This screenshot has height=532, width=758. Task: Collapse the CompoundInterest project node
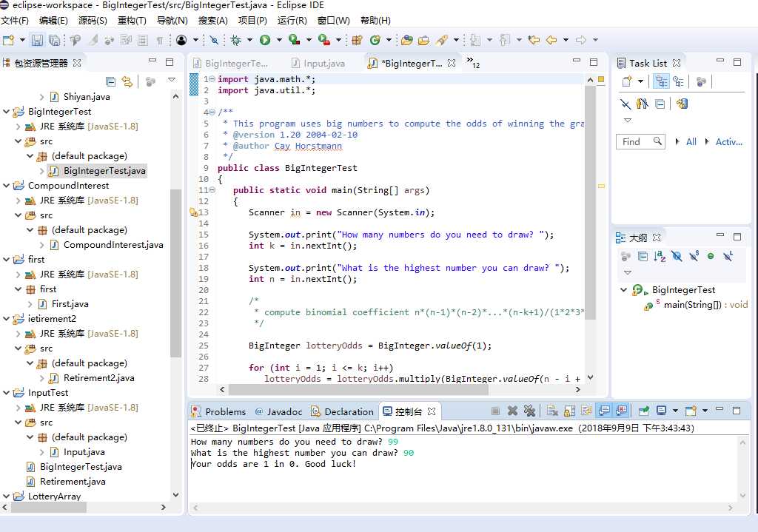coord(7,186)
